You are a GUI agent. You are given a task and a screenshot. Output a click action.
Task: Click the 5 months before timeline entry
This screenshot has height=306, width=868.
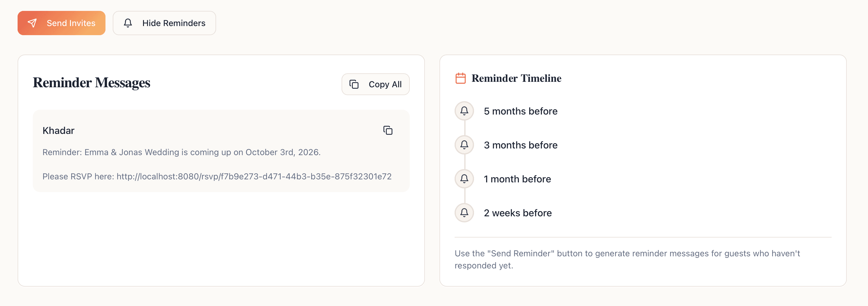pyautogui.click(x=521, y=111)
